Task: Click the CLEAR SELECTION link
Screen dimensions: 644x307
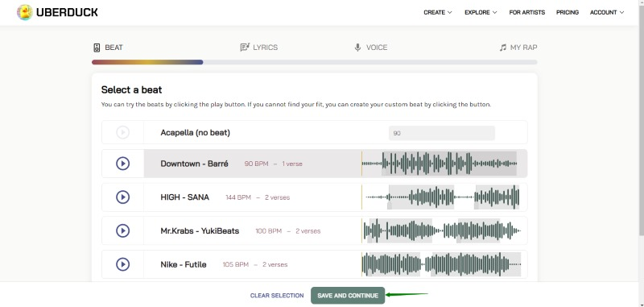Action: coord(277,296)
